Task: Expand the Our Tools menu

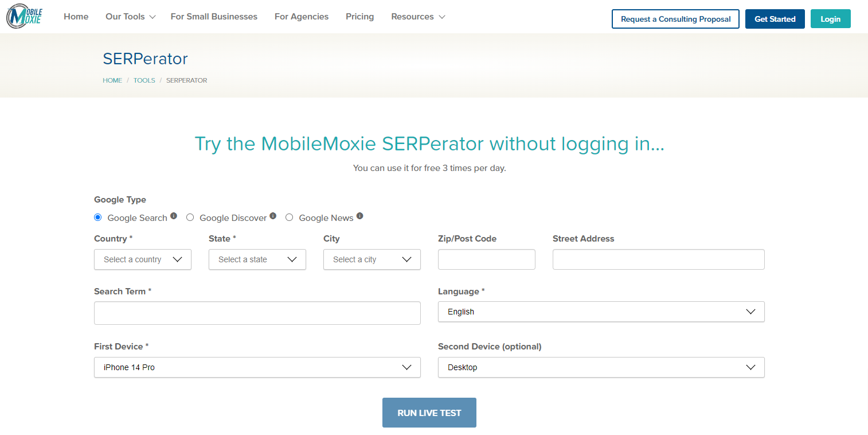Action: pyautogui.click(x=130, y=17)
